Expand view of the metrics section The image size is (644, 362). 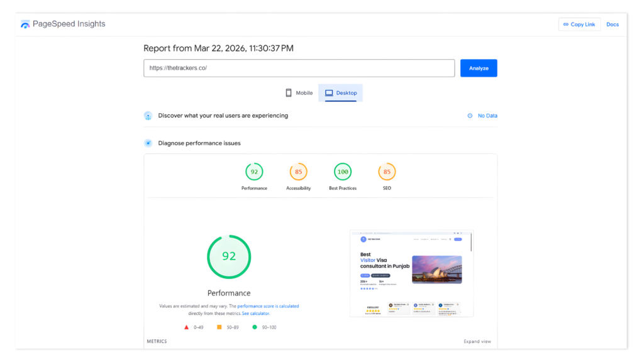(477, 341)
